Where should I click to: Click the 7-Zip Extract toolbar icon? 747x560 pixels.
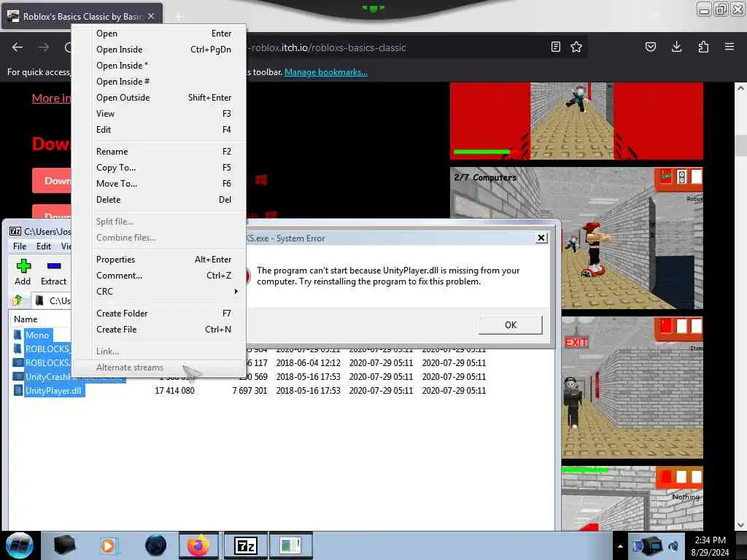coord(53,273)
